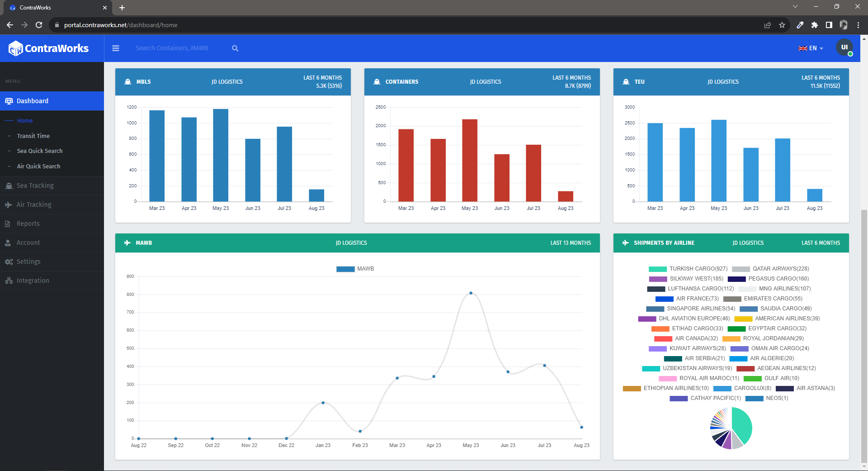
Task: Click the Jan 23 data point on MAWB chart
Action: pos(323,403)
